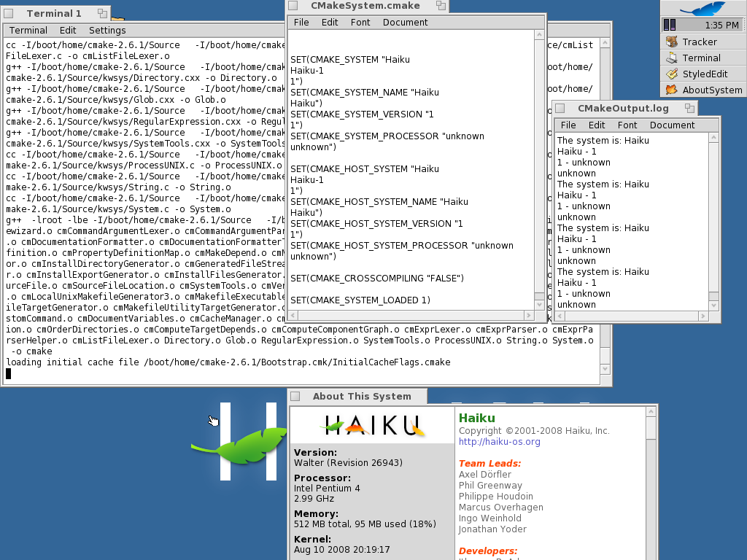The width and height of the screenshot is (747, 560).
Task: Open the Settings menu in Terminal
Action: 107,30
